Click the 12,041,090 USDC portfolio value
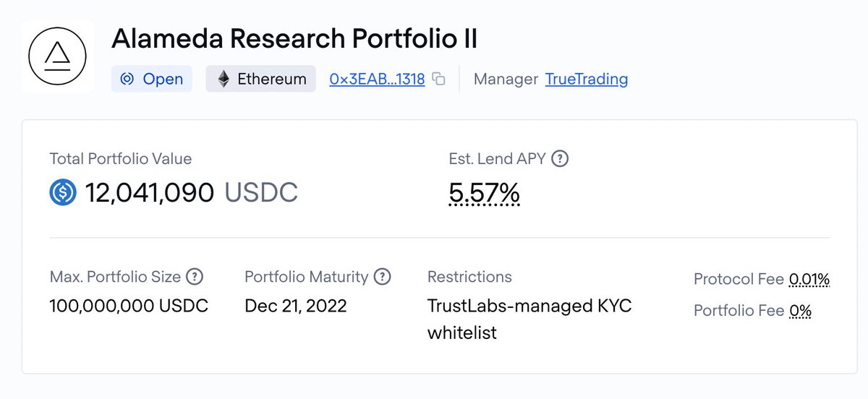 [191, 192]
